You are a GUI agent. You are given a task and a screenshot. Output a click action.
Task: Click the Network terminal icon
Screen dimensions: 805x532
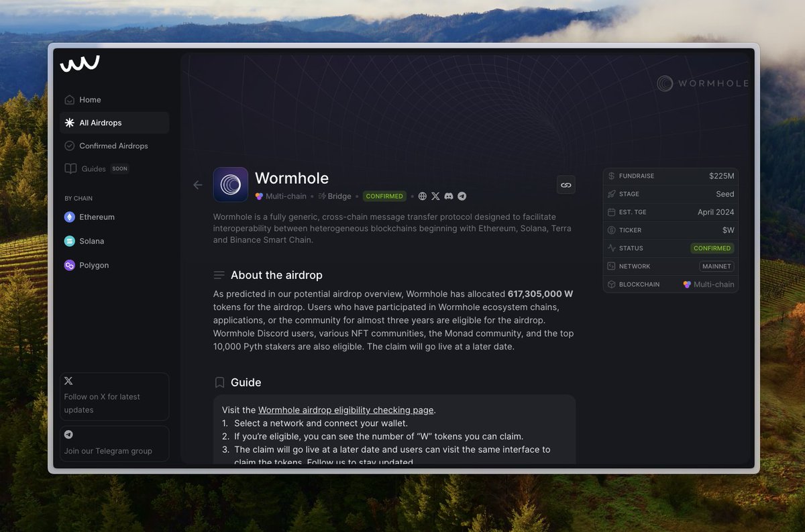(x=611, y=266)
